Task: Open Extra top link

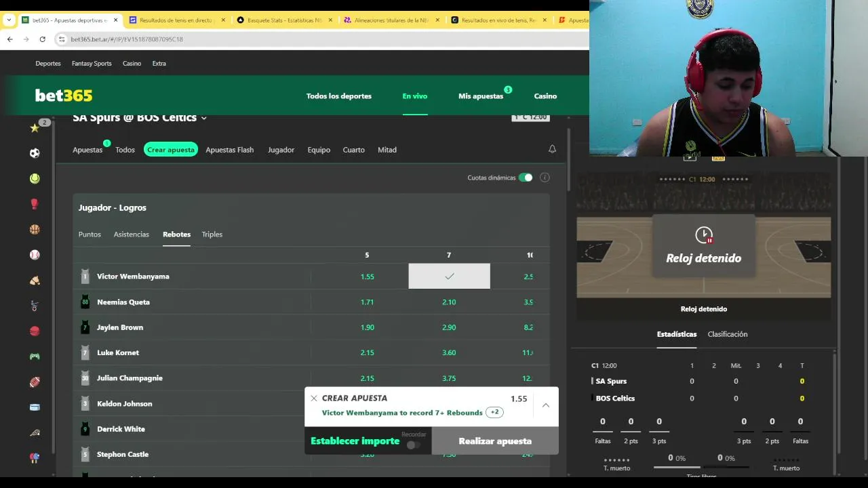Action: [159, 64]
